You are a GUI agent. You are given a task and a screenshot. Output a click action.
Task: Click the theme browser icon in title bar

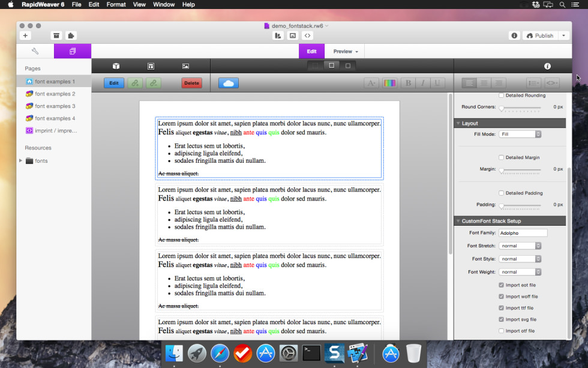pyautogui.click(x=278, y=35)
